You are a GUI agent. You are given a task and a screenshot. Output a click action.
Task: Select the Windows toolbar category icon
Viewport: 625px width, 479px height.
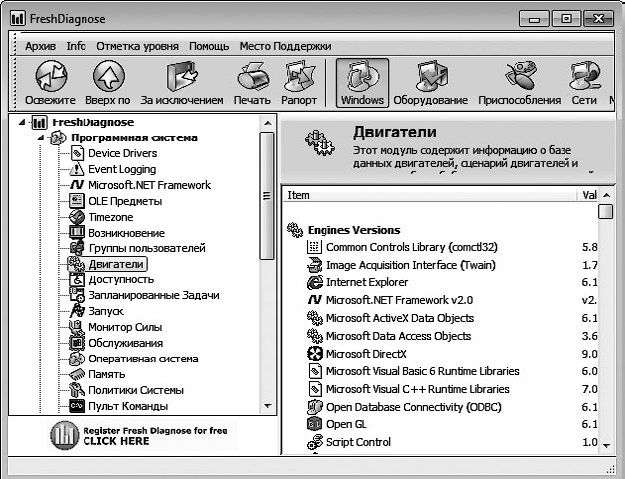click(362, 77)
